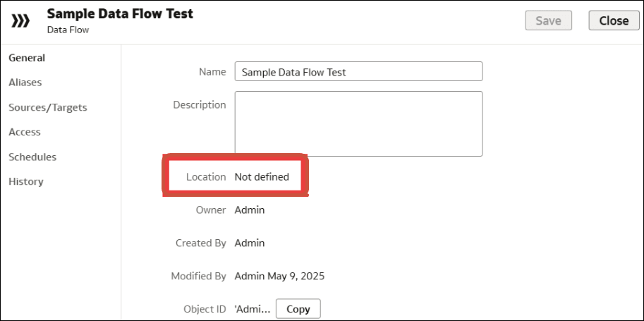This screenshot has width=644, height=321.
Task: Select the truncated Object ID text
Action: coord(252,309)
